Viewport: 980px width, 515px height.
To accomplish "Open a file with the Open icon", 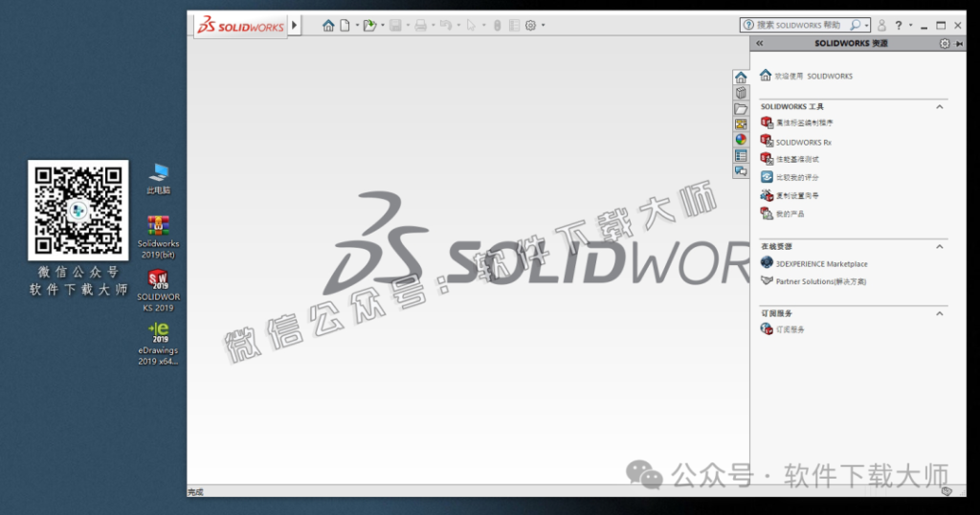I will click(x=369, y=26).
